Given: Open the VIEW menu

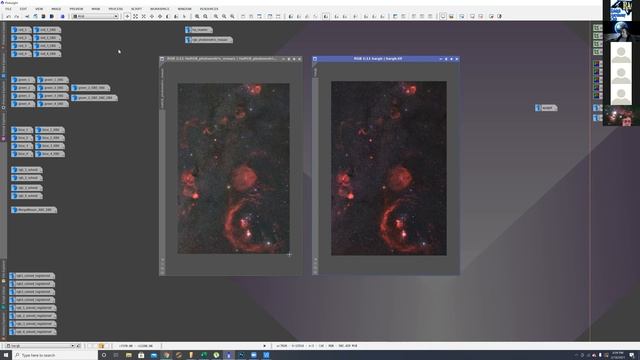Looking at the screenshot, I should (39, 9).
